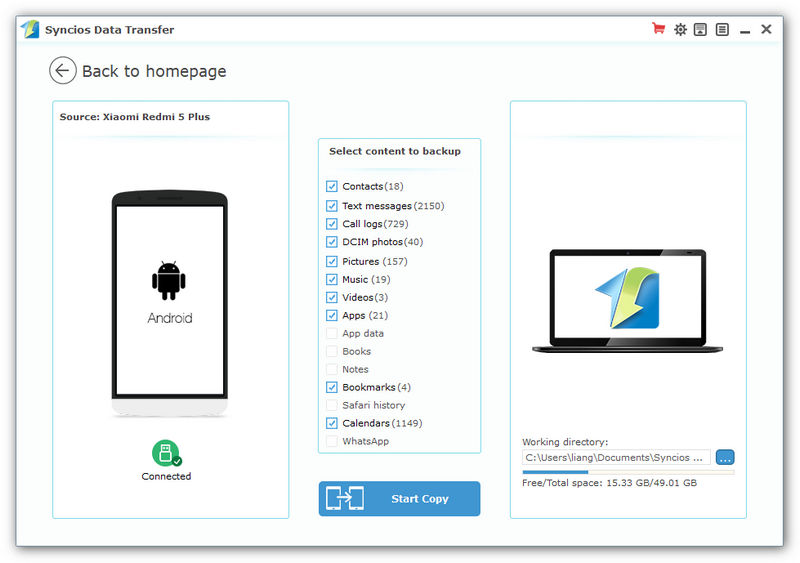Click the 'Syncios Data Transfer' window title
Screen dimensions: 800x563
(x=109, y=30)
